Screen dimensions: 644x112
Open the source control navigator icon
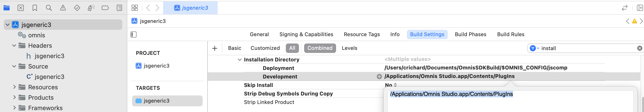21,8
